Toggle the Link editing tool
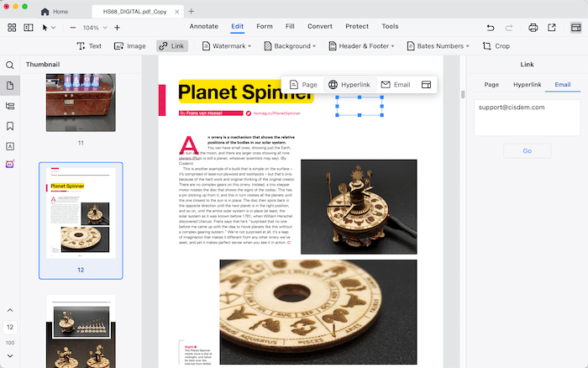 tap(171, 46)
